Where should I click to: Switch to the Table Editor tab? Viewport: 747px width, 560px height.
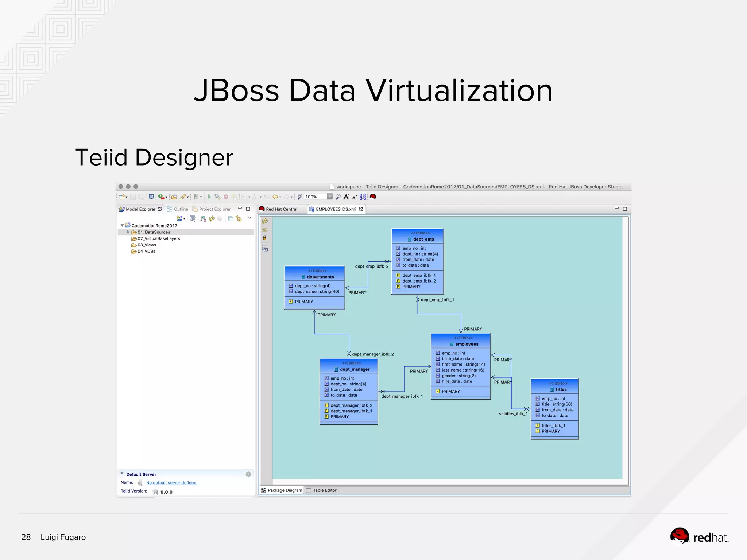tap(321, 490)
